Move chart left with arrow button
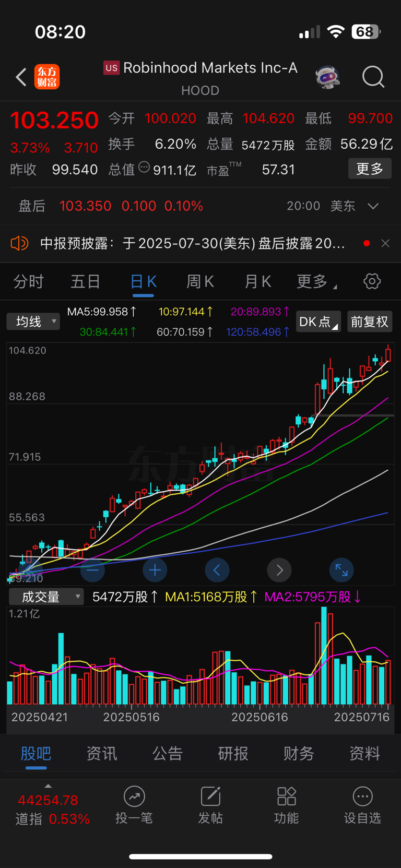 [x=217, y=570]
